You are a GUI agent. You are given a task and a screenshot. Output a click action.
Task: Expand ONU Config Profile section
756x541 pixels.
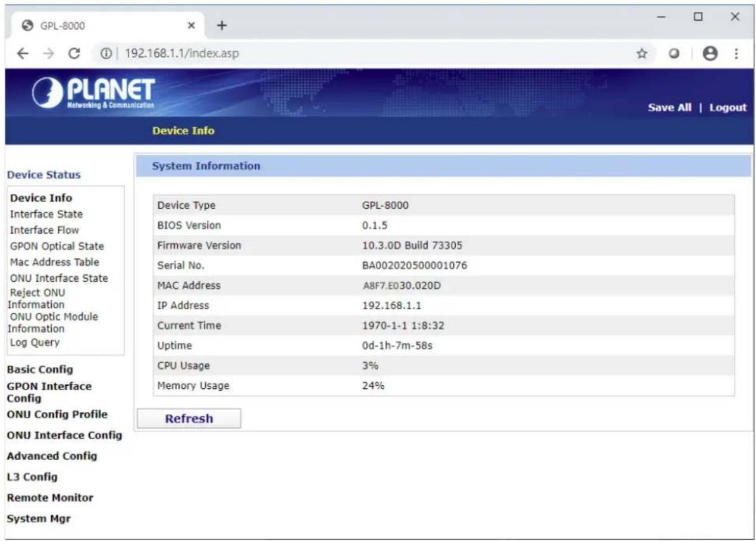57,414
